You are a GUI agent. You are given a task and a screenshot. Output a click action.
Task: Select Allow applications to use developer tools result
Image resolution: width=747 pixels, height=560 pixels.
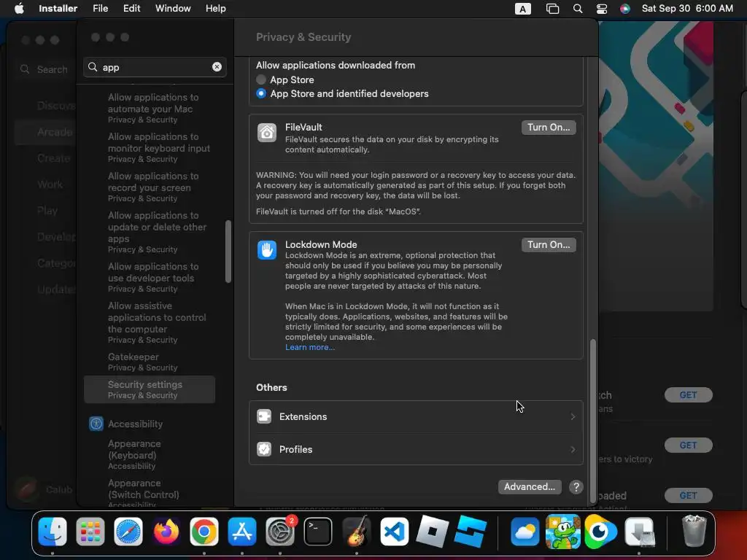click(150, 277)
